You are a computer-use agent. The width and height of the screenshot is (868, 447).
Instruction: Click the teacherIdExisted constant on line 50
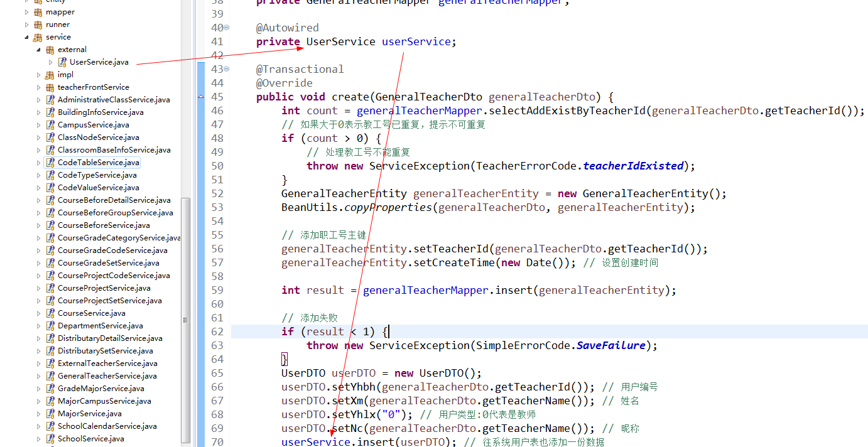coord(633,166)
